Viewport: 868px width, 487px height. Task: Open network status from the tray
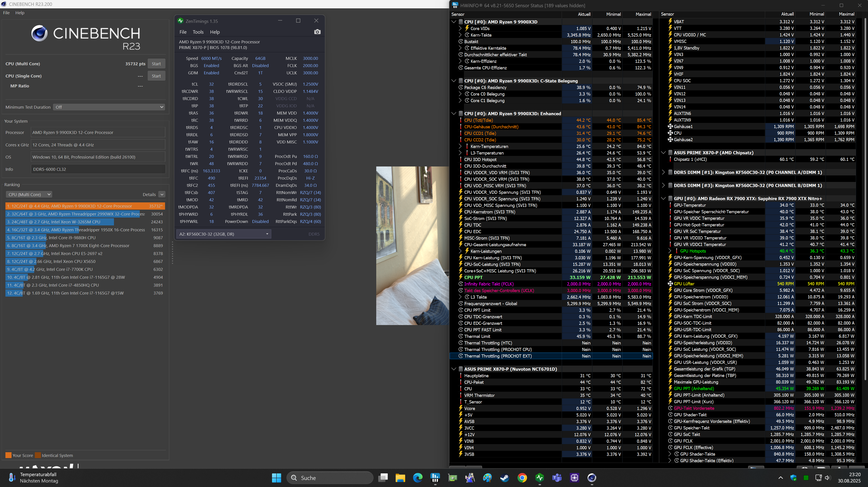(x=818, y=478)
